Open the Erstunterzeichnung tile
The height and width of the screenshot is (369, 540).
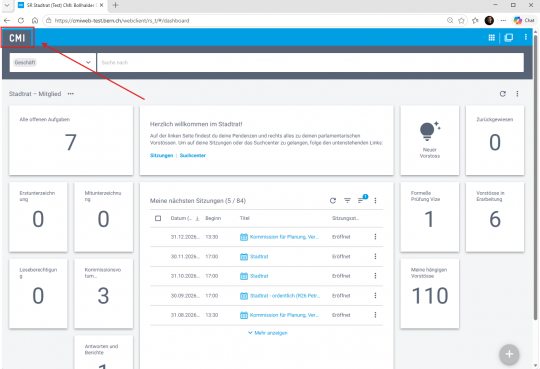coord(38,217)
